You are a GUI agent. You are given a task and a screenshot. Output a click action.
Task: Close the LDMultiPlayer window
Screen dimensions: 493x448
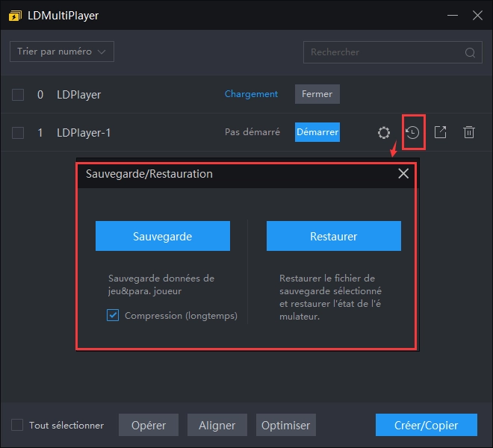(477, 15)
